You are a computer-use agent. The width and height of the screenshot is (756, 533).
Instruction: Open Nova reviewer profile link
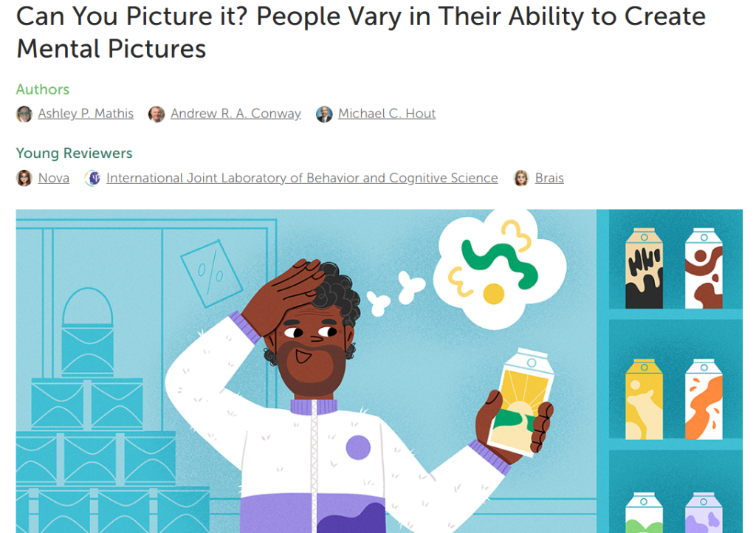(53, 178)
